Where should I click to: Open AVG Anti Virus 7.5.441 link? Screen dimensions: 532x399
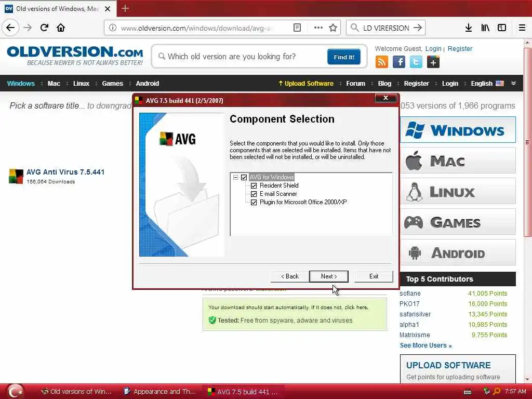(x=65, y=172)
